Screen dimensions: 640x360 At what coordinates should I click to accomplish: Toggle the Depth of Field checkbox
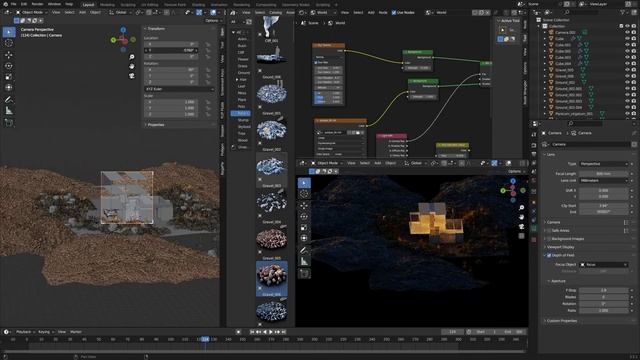(x=549, y=255)
